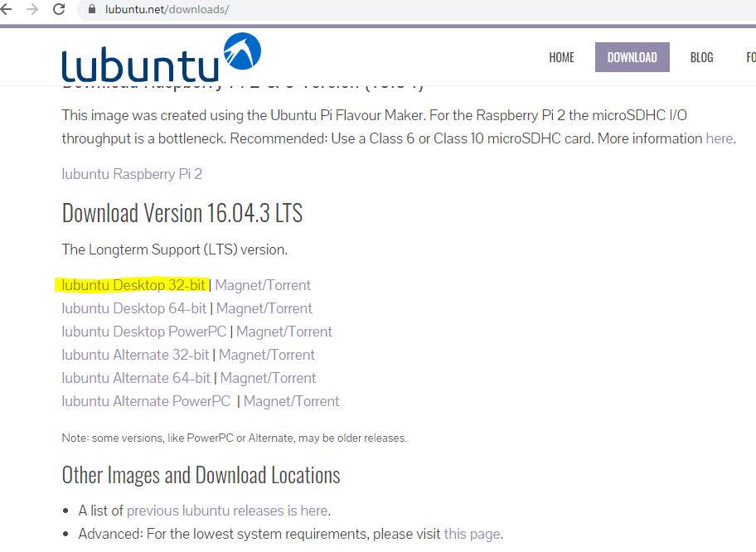Download lubuntu Alternate 32-bit
Screen dimensions: 756x552
coord(135,355)
